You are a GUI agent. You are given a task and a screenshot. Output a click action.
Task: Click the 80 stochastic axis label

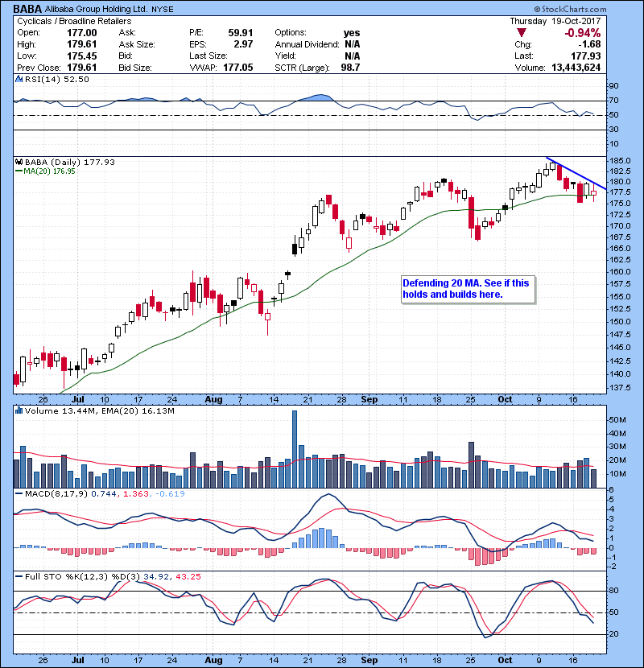point(613,591)
